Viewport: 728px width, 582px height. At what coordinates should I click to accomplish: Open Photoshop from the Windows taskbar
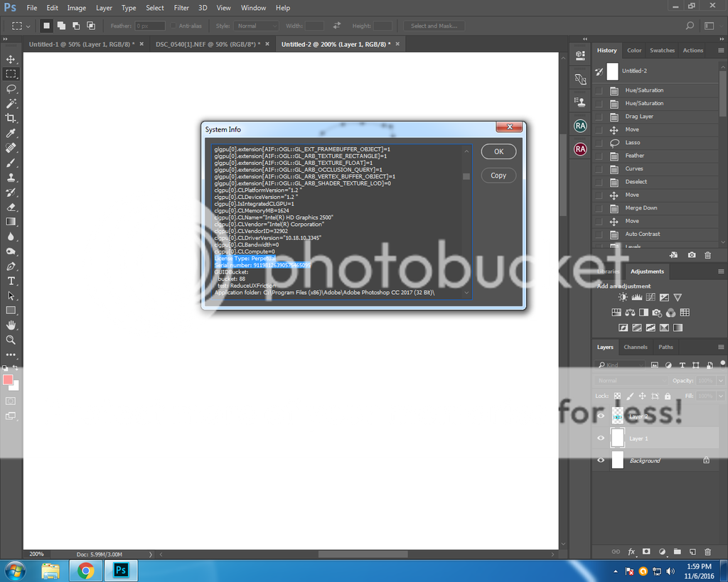tap(121, 571)
